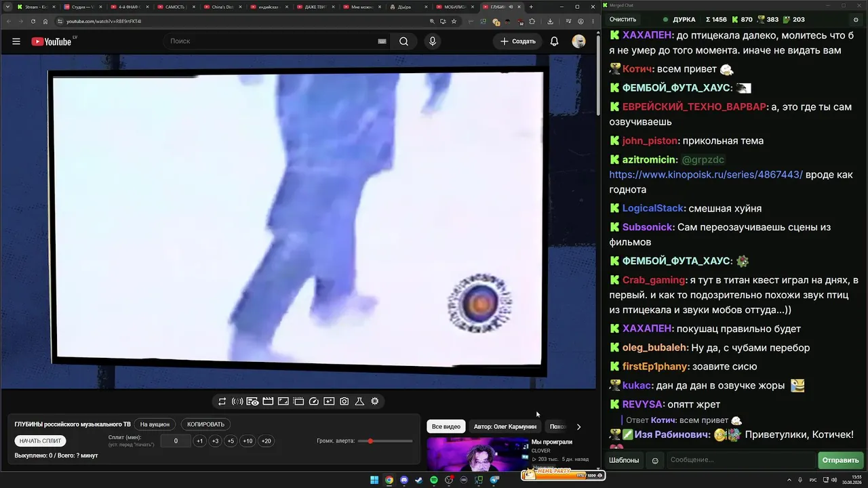Expand chips with the right chevron arrow
The height and width of the screenshot is (488, 868).
[x=578, y=427]
